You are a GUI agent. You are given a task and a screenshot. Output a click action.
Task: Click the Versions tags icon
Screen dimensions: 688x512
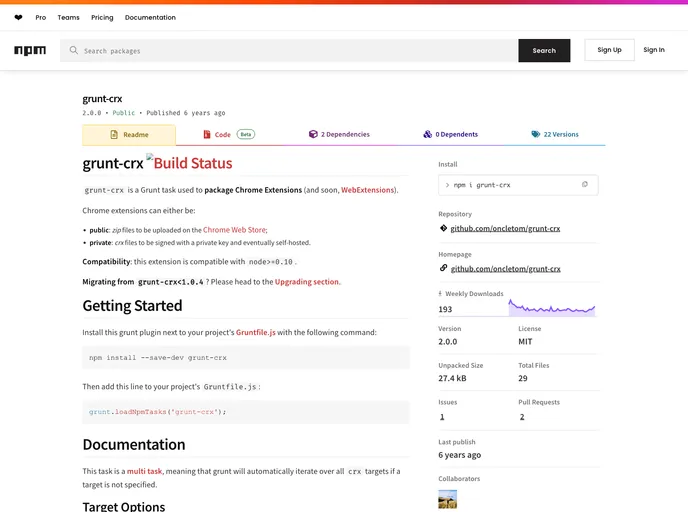click(536, 134)
